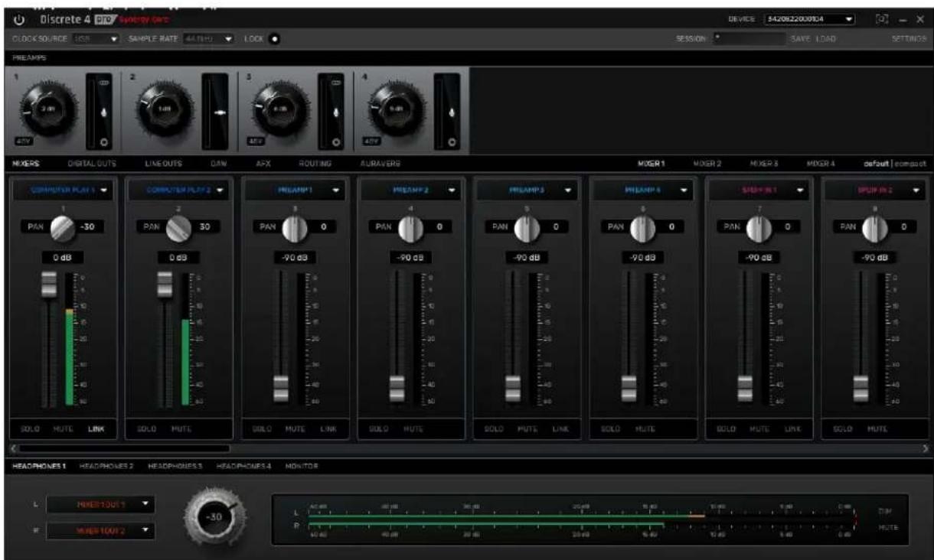Click the left arrow of the mixer scrollbar
The width and height of the screenshot is (934, 560).
tap(12, 448)
